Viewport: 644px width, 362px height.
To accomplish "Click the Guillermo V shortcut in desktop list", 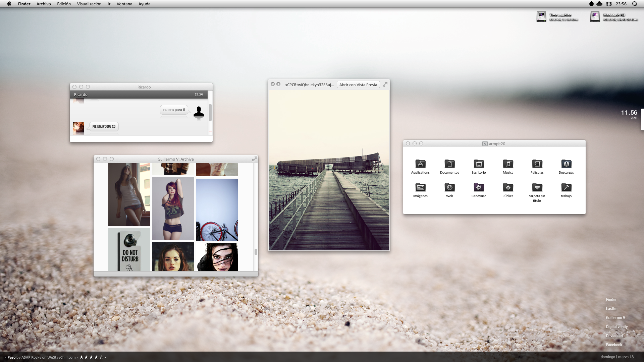I will pyautogui.click(x=615, y=318).
